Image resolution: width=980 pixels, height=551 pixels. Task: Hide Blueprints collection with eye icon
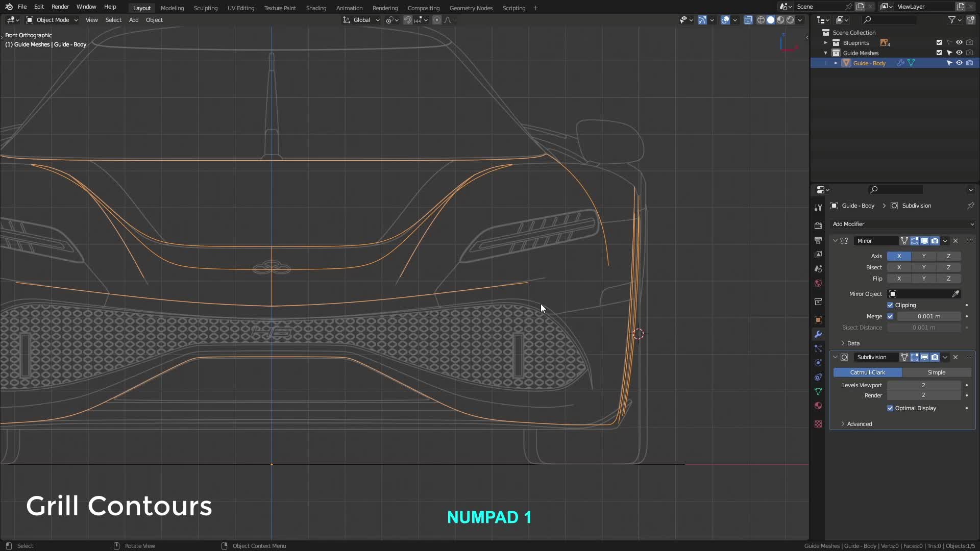coord(959,43)
